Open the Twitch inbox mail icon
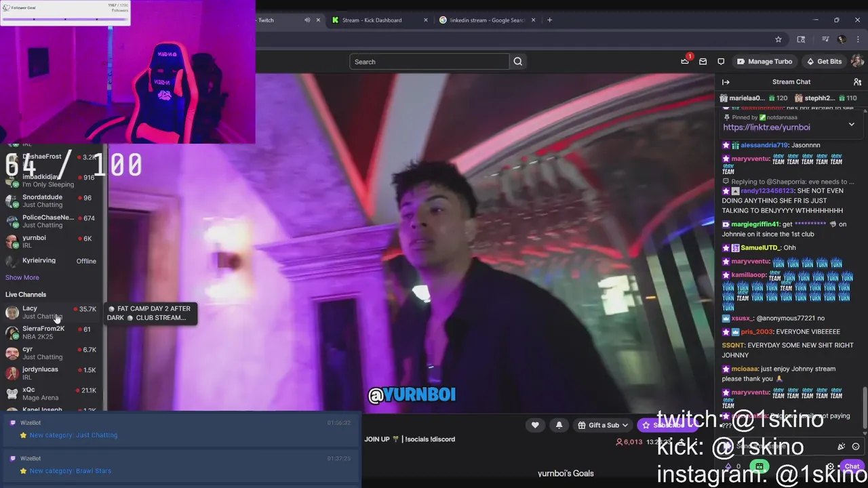 click(703, 62)
